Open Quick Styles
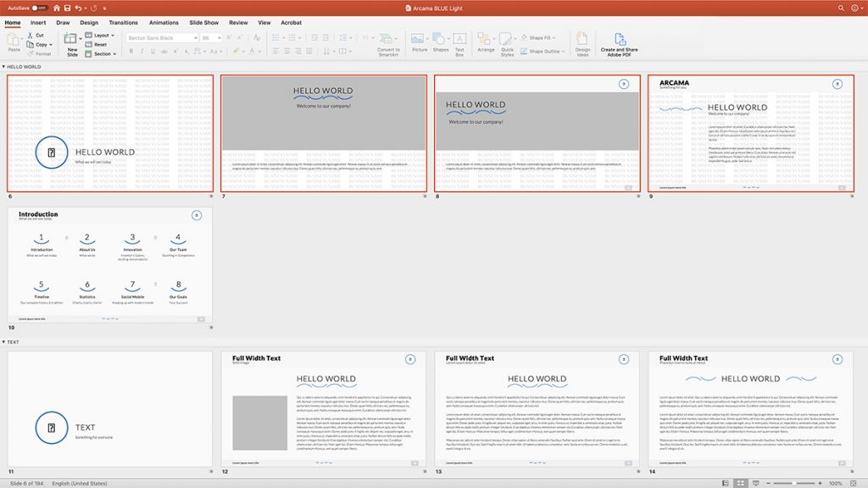868x488 pixels. pyautogui.click(x=505, y=36)
